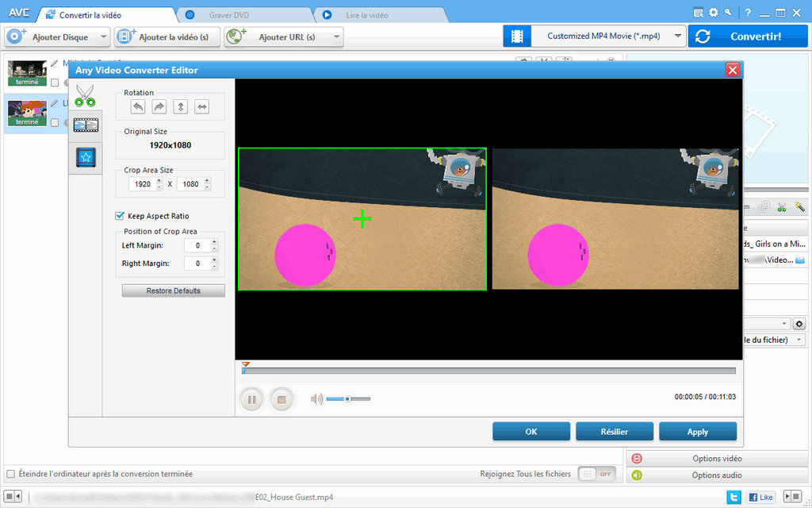Open output folder icon in right panel
The width and height of the screenshot is (812, 508).
(x=801, y=260)
